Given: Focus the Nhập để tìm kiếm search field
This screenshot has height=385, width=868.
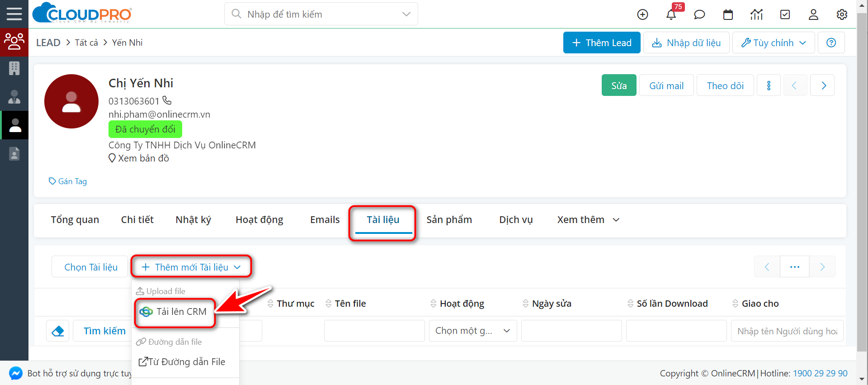Looking at the screenshot, I should pos(321,14).
